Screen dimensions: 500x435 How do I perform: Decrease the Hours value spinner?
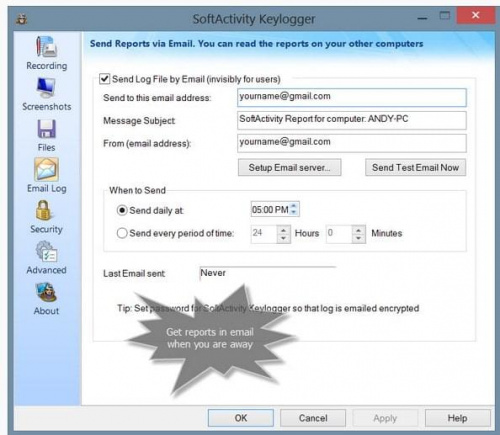point(283,238)
